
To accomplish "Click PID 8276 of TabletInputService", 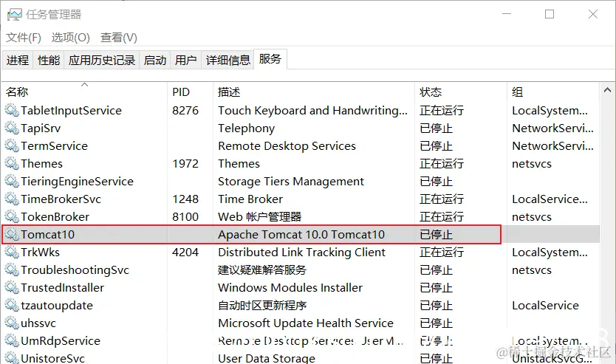I will coord(185,111).
